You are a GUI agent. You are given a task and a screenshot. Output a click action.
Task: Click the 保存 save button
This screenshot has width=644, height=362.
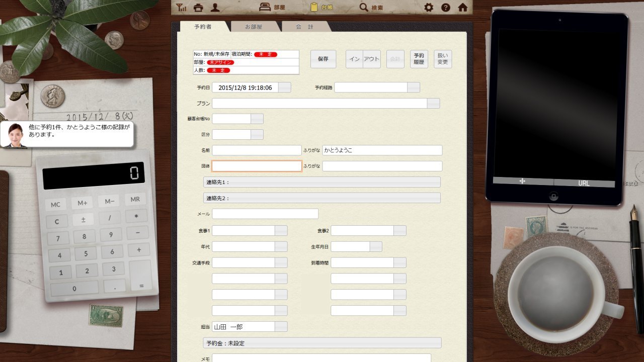[x=323, y=59]
